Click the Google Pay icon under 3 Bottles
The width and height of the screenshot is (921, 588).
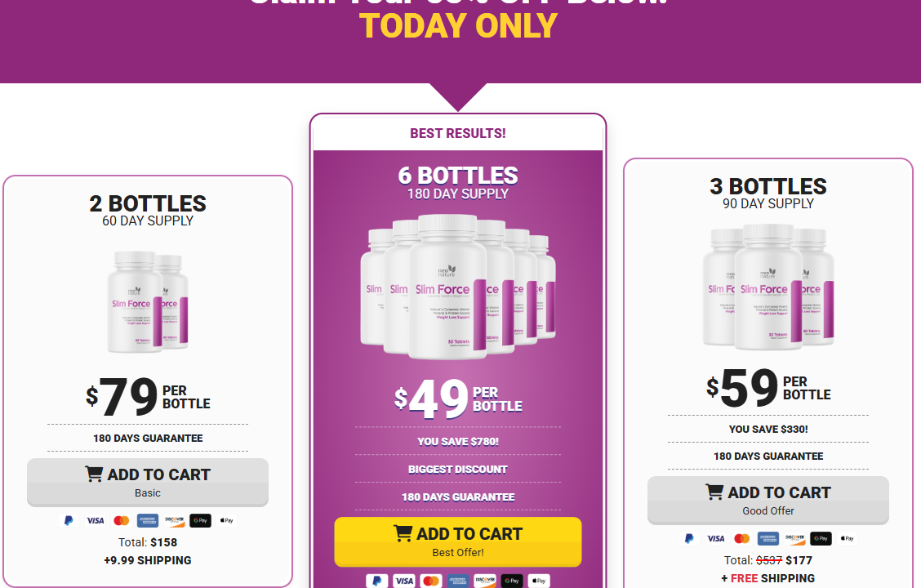821,538
